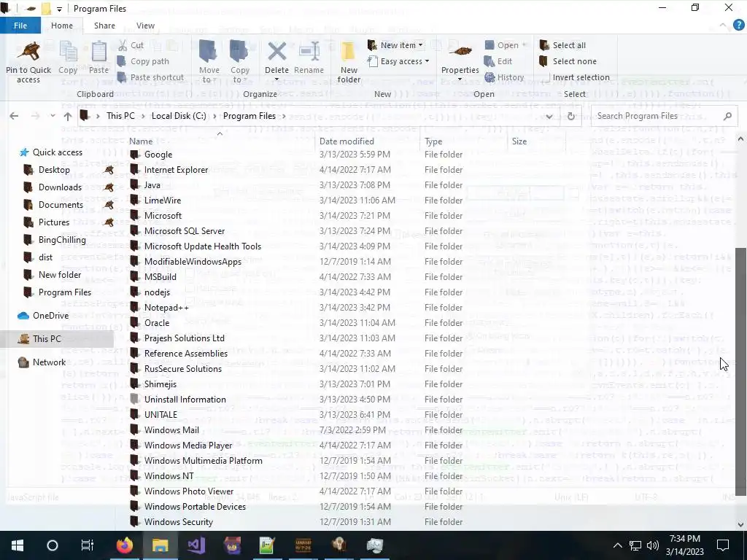Viewport: 747px width, 560px height.
Task: Switch to the Share ribbon tab
Action: pyautogui.click(x=104, y=26)
